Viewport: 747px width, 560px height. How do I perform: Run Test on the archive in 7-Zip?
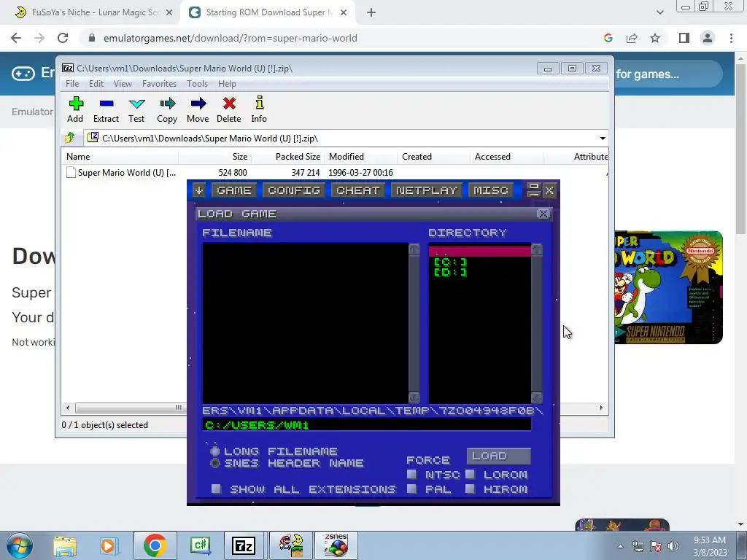136,109
